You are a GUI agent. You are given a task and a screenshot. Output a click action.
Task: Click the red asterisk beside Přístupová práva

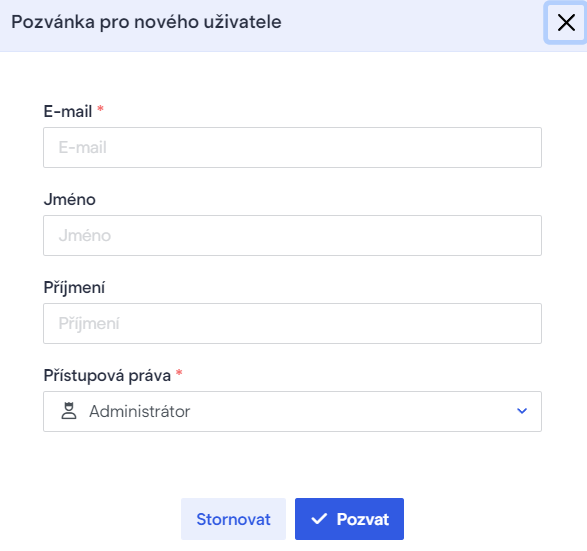[x=179, y=372]
